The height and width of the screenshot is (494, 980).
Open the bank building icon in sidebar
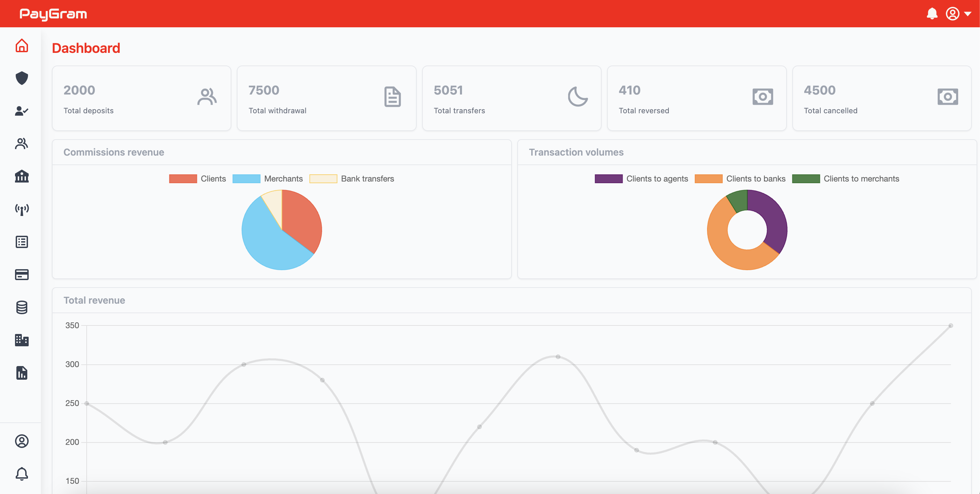pos(22,176)
